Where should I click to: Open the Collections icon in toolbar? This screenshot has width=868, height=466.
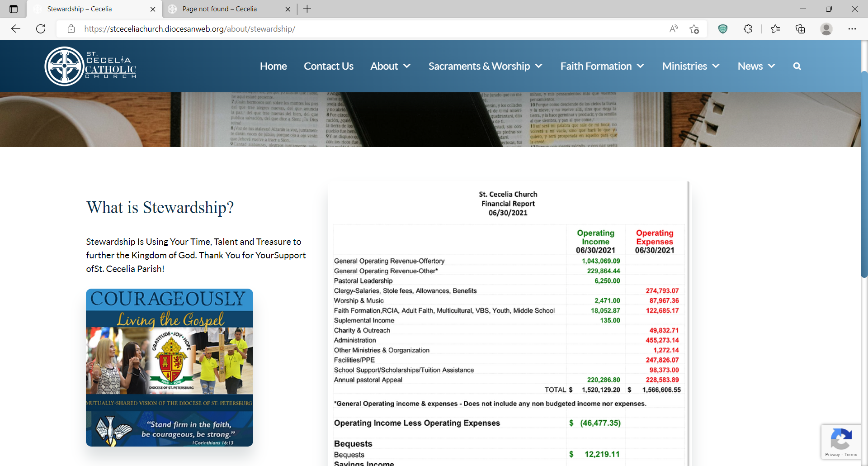800,29
